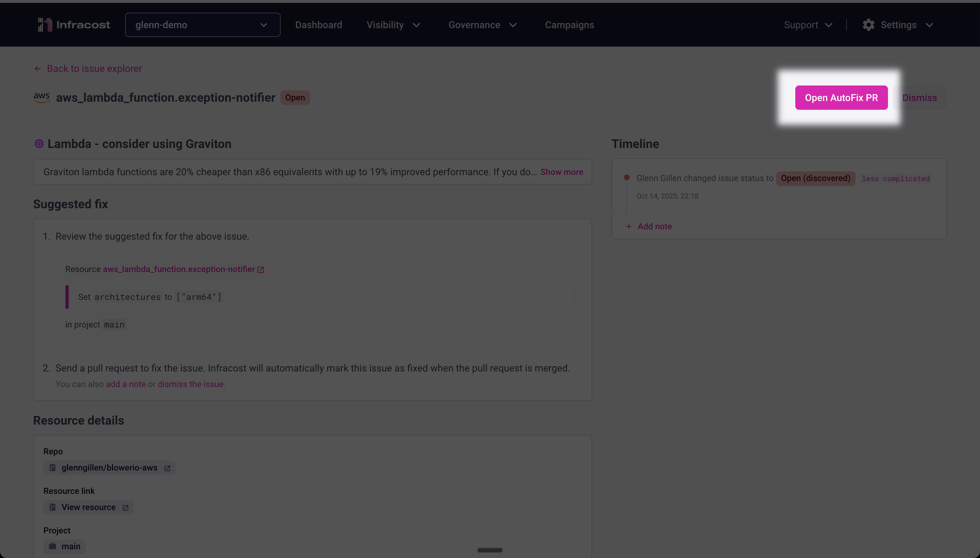Click the AWS logo icon
The image size is (980, 558).
[41, 97]
